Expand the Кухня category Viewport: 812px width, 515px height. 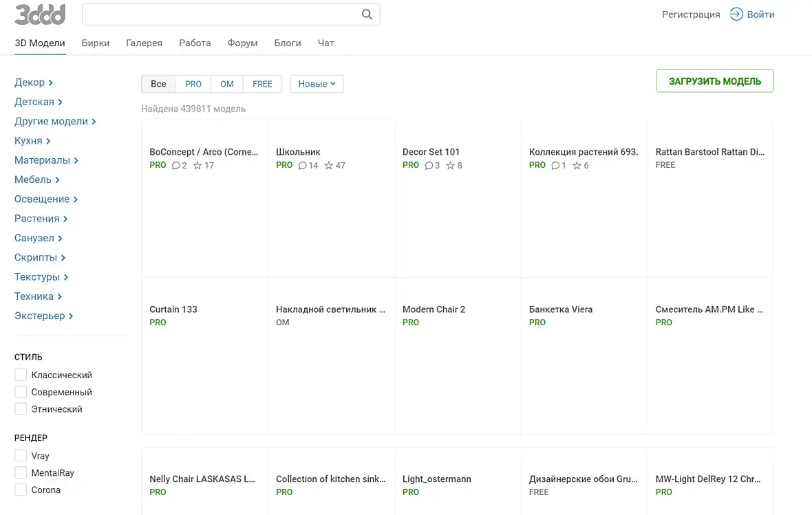(32, 141)
